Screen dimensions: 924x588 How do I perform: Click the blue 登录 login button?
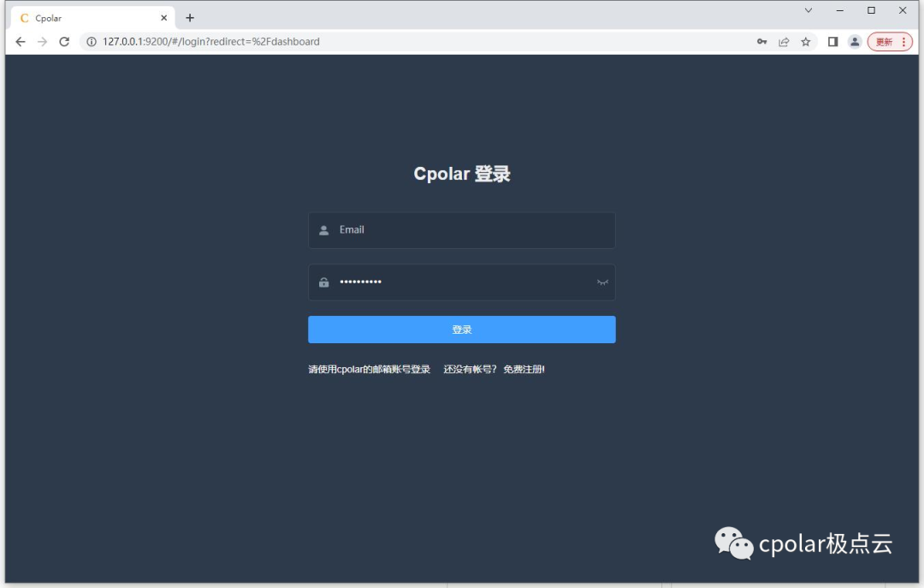tap(461, 330)
